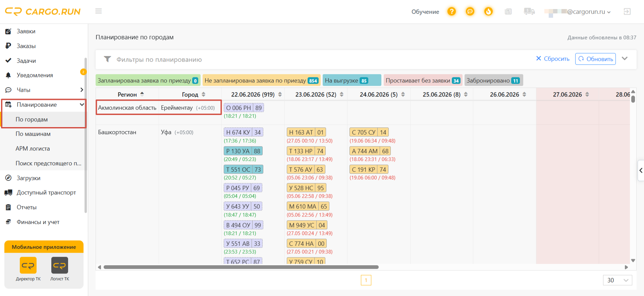
Task: Toggle the 'Простаивает без заявки' status filter
Action: pos(423,80)
